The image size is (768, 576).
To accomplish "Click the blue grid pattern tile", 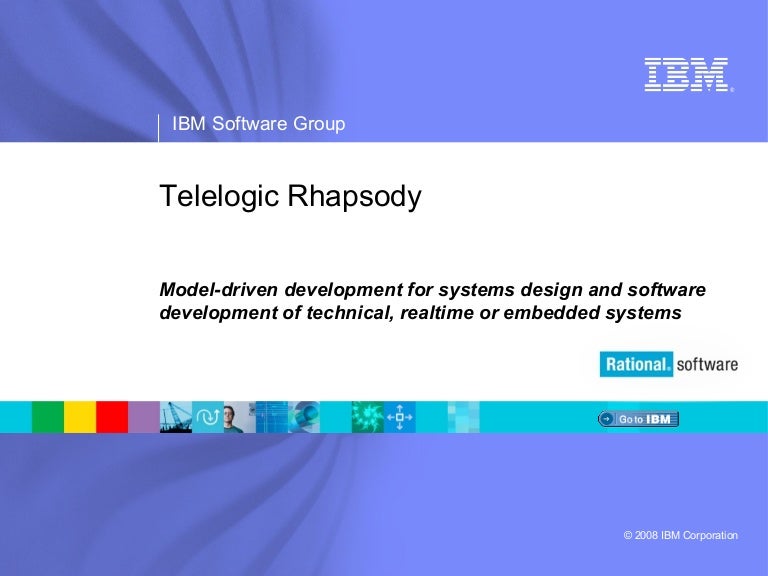I will pos(272,417).
